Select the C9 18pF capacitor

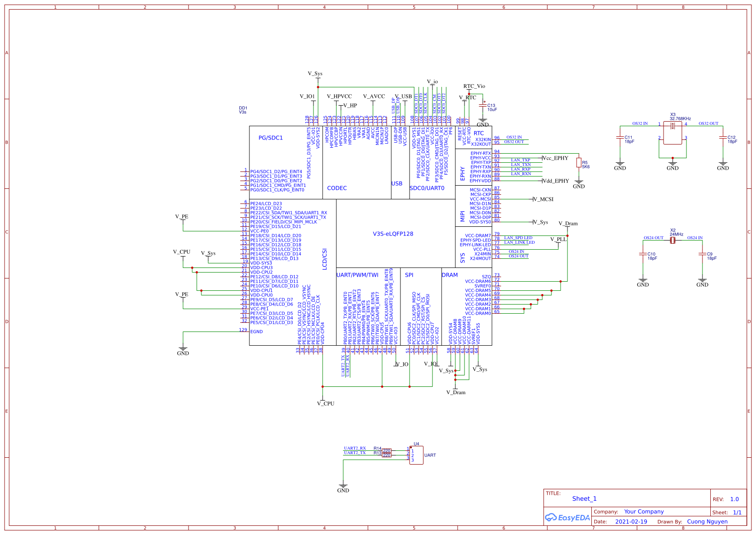(702, 254)
